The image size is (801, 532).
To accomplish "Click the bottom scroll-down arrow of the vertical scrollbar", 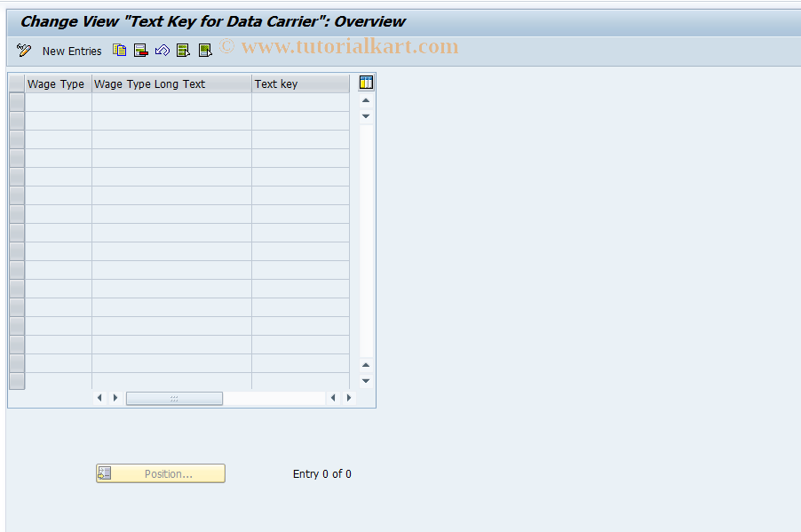I will point(366,381).
